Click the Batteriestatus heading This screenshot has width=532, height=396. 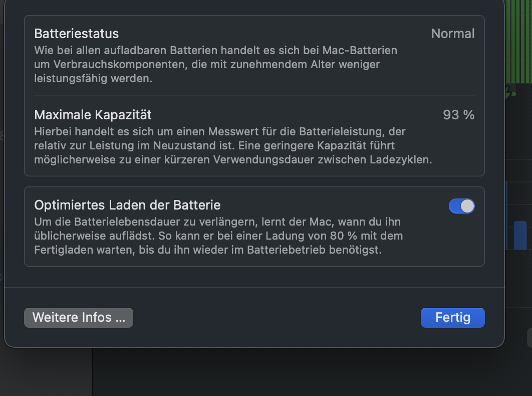click(77, 34)
